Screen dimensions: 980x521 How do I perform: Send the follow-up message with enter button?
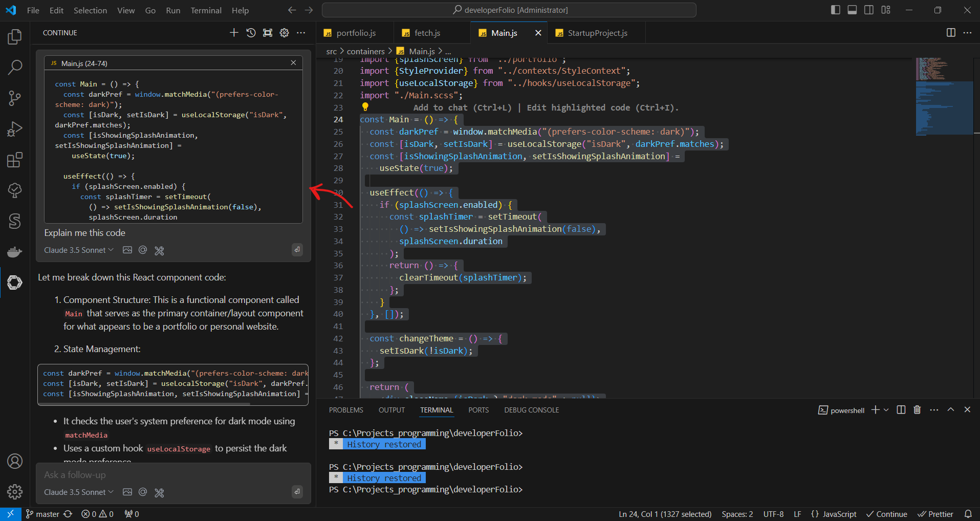(x=297, y=492)
